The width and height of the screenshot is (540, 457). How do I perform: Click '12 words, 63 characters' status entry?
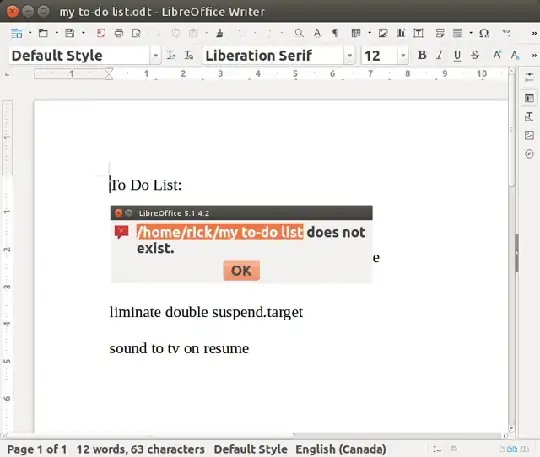click(141, 449)
